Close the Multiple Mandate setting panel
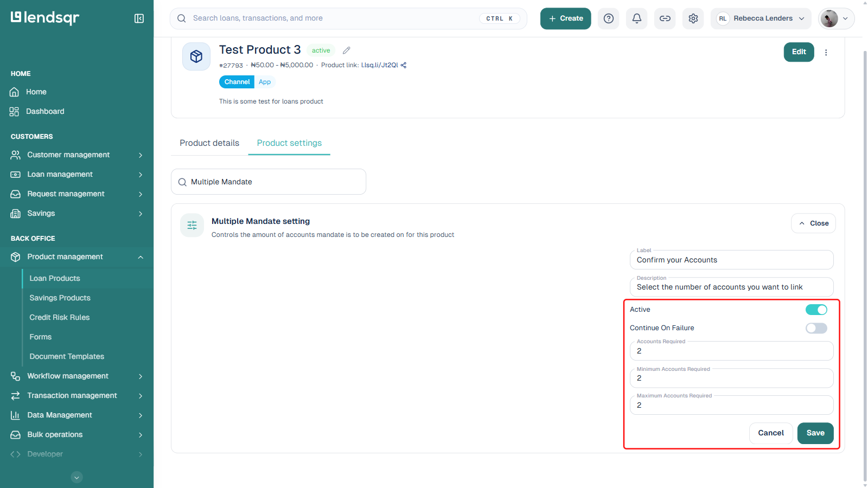The width and height of the screenshot is (868, 488). [x=813, y=223]
